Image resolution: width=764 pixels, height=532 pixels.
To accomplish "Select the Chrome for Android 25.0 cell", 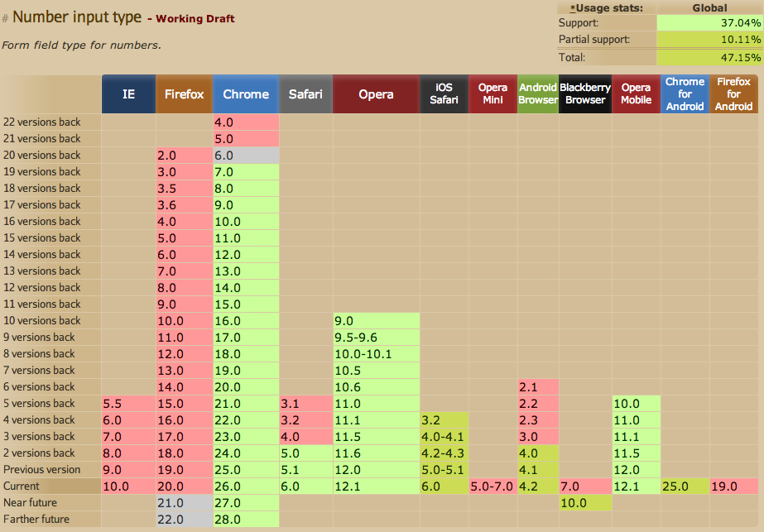I will pos(685,486).
